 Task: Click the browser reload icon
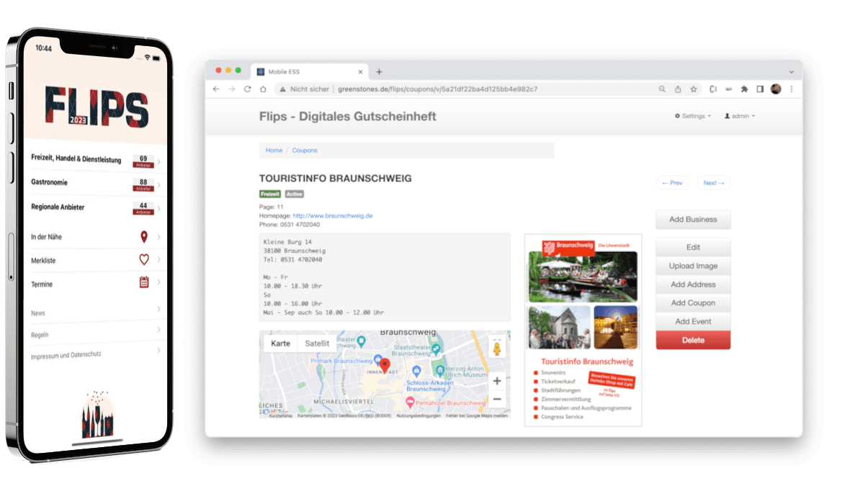247,89
